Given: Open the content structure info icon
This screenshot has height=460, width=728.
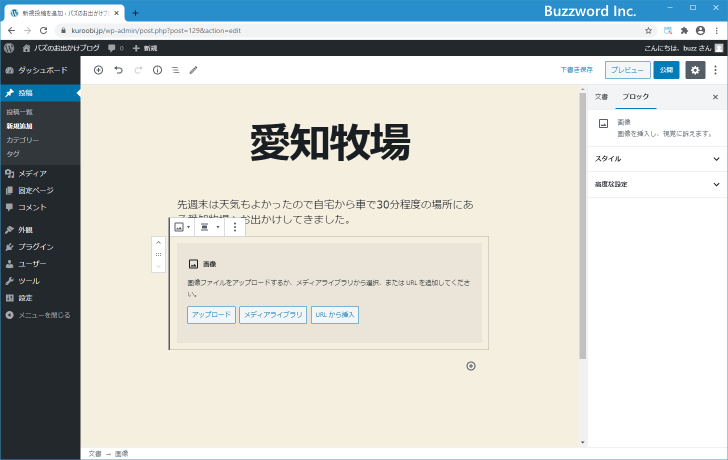Looking at the screenshot, I should [157, 70].
